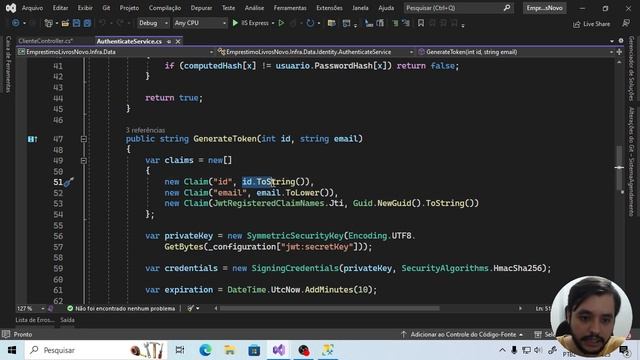Switch to Visual Studio taskbar icon
640x360 pixels.
tap(279, 350)
